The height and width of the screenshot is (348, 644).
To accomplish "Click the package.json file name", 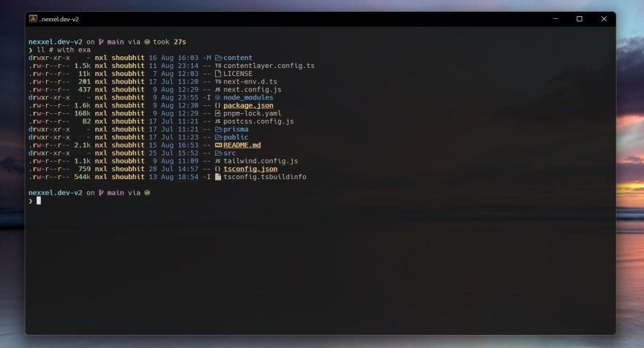I will [x=248, y=105].
